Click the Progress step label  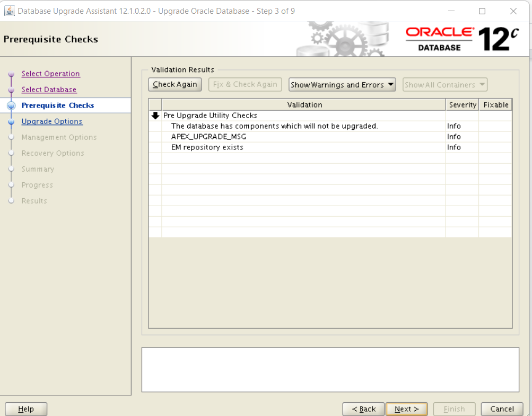pyautogui.click(x=37, y=185)
